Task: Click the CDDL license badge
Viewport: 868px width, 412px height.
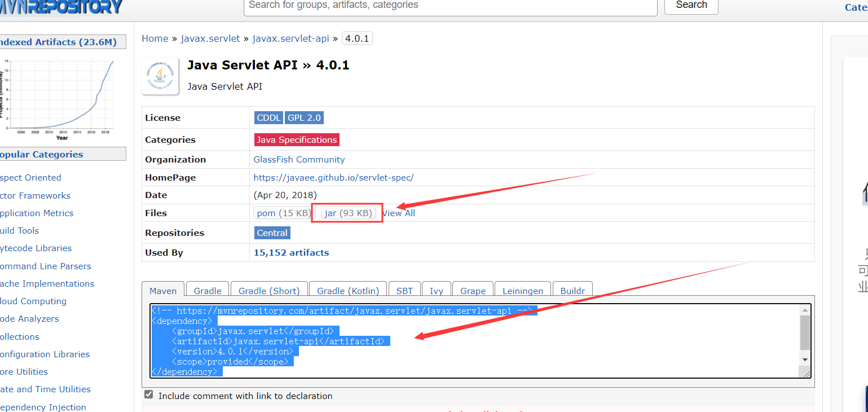Action: 269,117
